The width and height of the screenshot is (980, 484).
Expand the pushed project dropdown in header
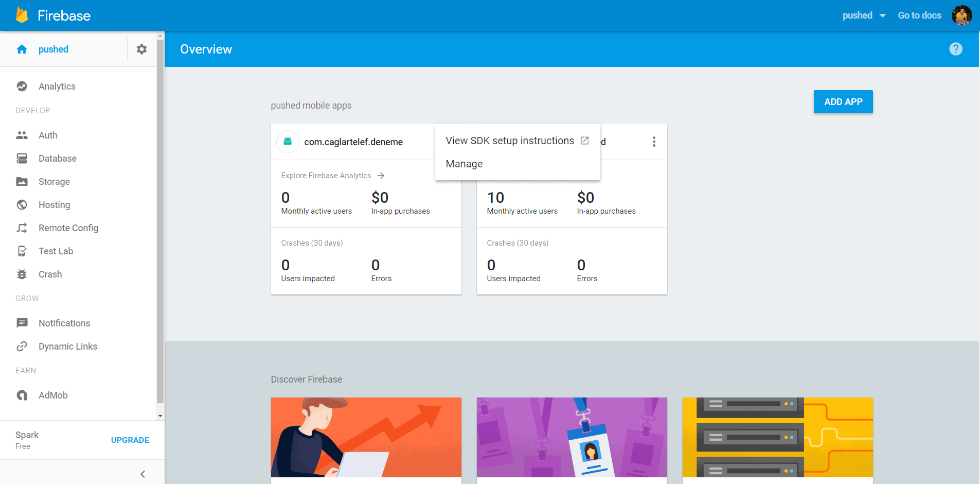click(x=864, y=15)
